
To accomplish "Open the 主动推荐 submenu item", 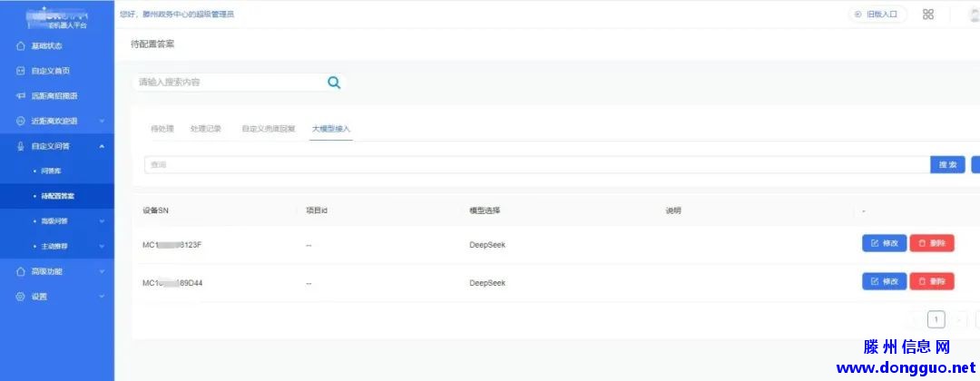I will 54,246.
